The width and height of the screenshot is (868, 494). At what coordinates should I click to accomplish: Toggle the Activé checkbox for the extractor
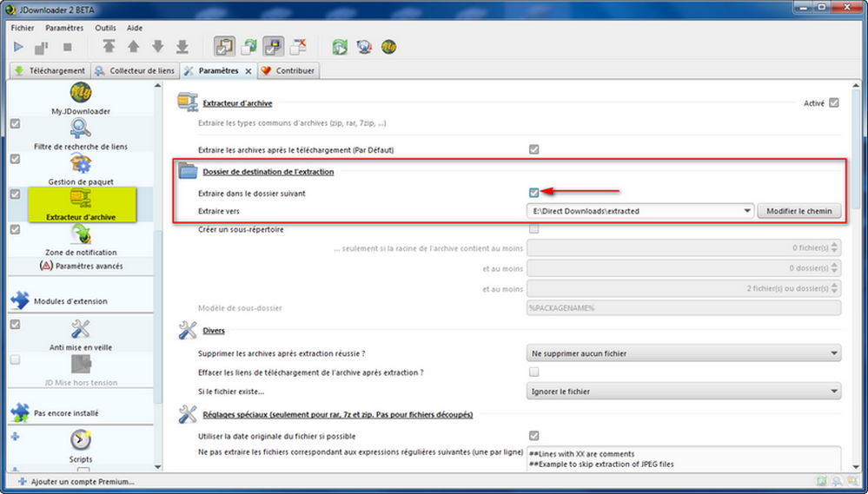click(x=833, y=103)
